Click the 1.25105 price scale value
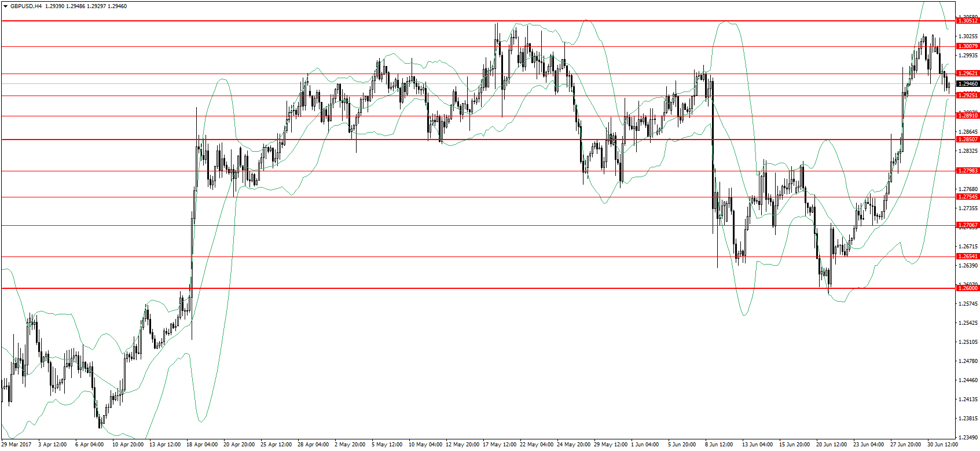Image resolution: width=980 pixels, height=451 pixels. coord(968,342)
